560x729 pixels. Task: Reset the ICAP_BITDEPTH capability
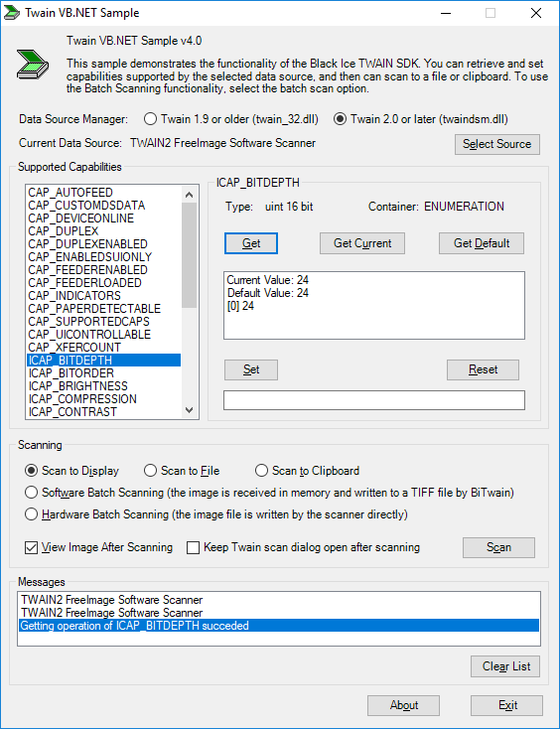483,369
